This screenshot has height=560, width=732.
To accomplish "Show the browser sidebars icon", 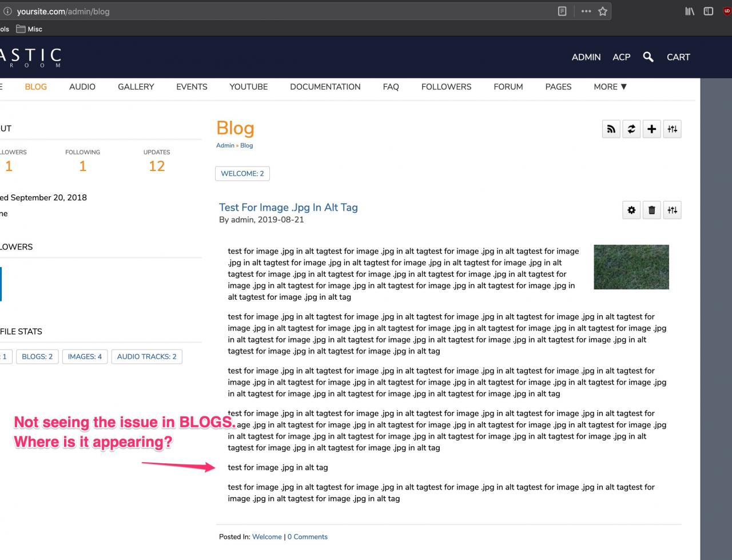I will coord(709,11).
